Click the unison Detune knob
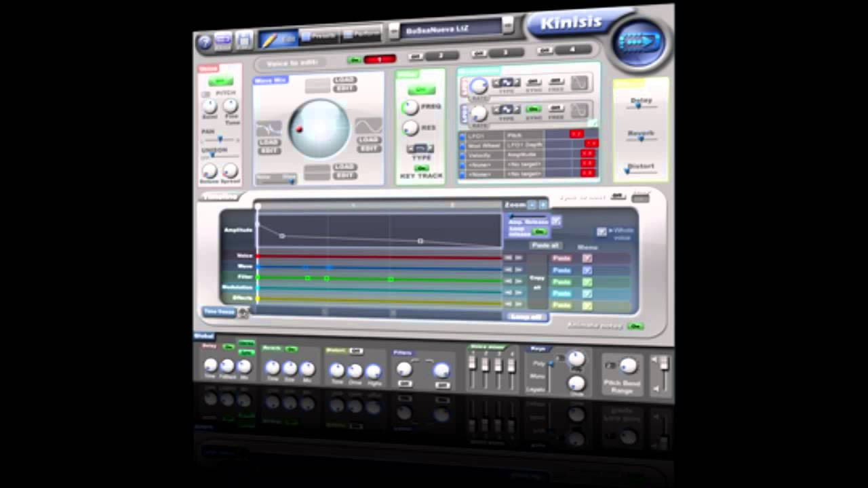 (210, 171)
